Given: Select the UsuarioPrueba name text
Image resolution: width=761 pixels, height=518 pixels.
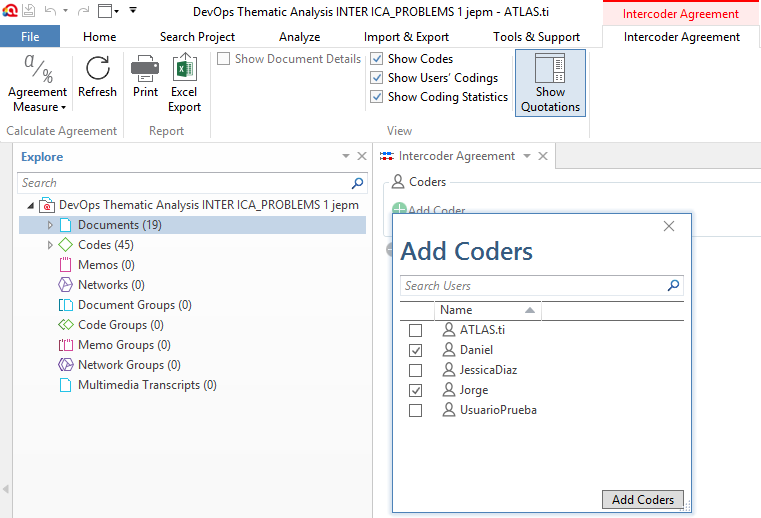Looking at the screenshot, I should (498, 410).
